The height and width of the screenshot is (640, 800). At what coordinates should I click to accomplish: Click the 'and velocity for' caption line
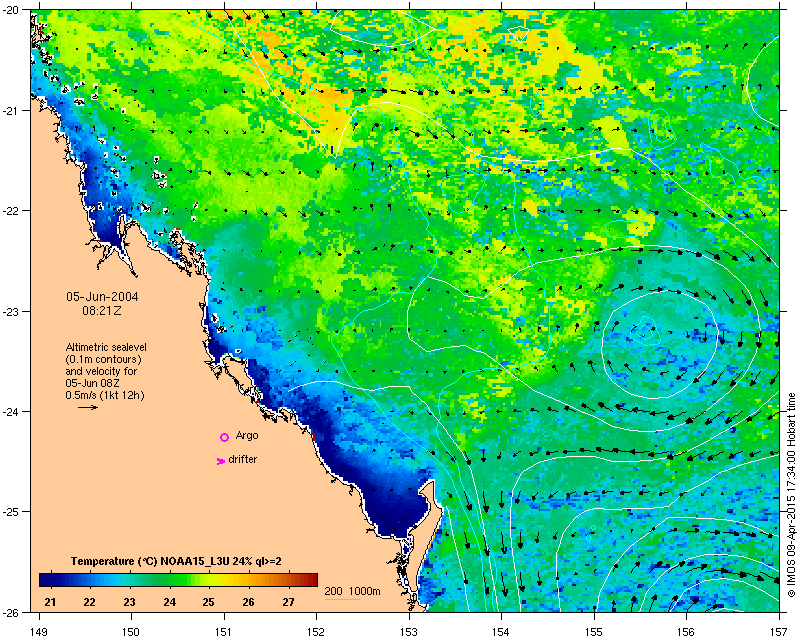pos(101,371)
